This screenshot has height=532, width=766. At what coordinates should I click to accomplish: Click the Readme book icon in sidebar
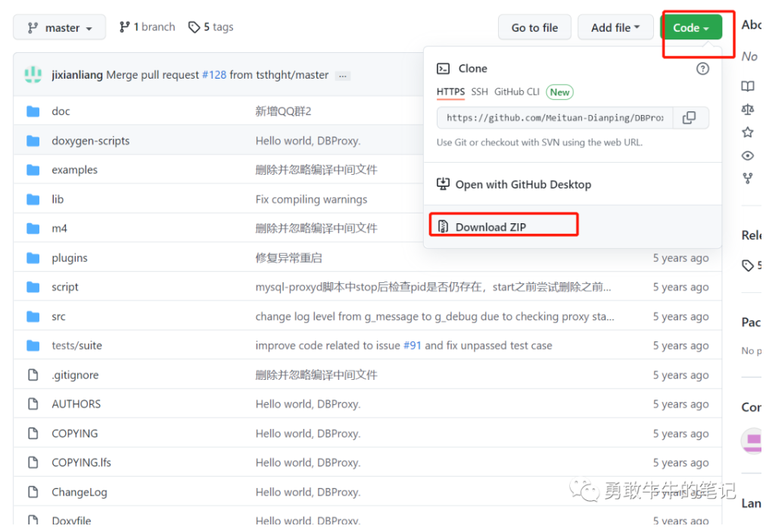[747, 86]
